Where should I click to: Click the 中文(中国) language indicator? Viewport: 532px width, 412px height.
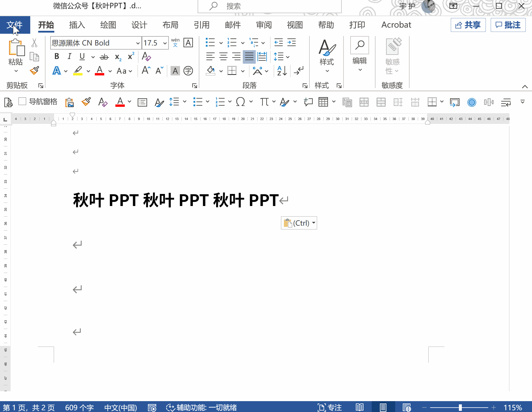coord(121,408)
